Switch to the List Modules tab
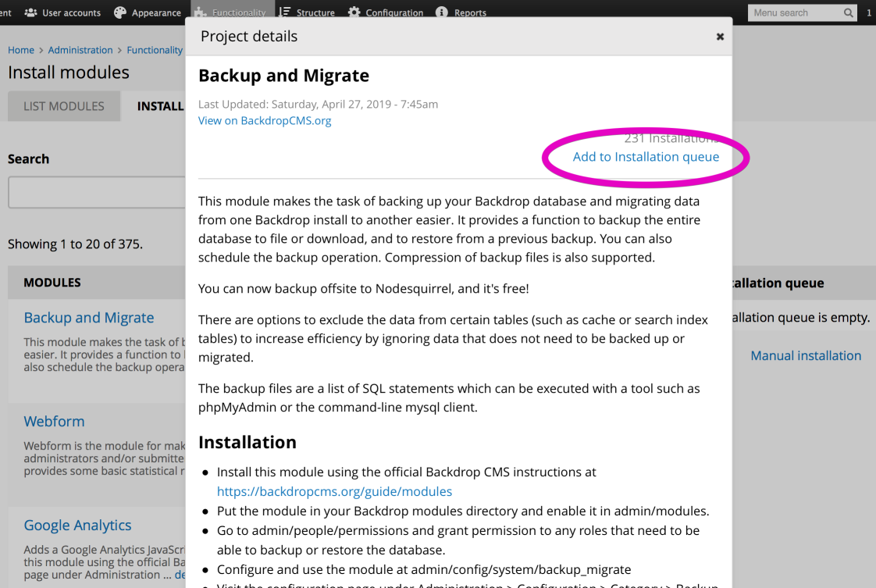The height and width of the screenshot is (588, 876). [63, 106]
